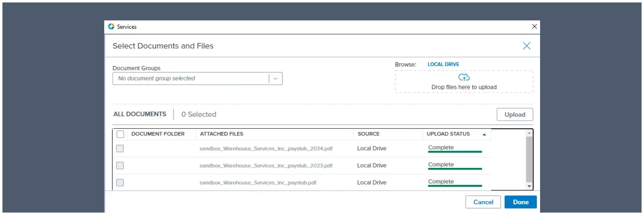644x215 pixels.
Task: Switch to the ALL DOCUMENTS tab
Action: pyautogui.click(x=140, y=114)
